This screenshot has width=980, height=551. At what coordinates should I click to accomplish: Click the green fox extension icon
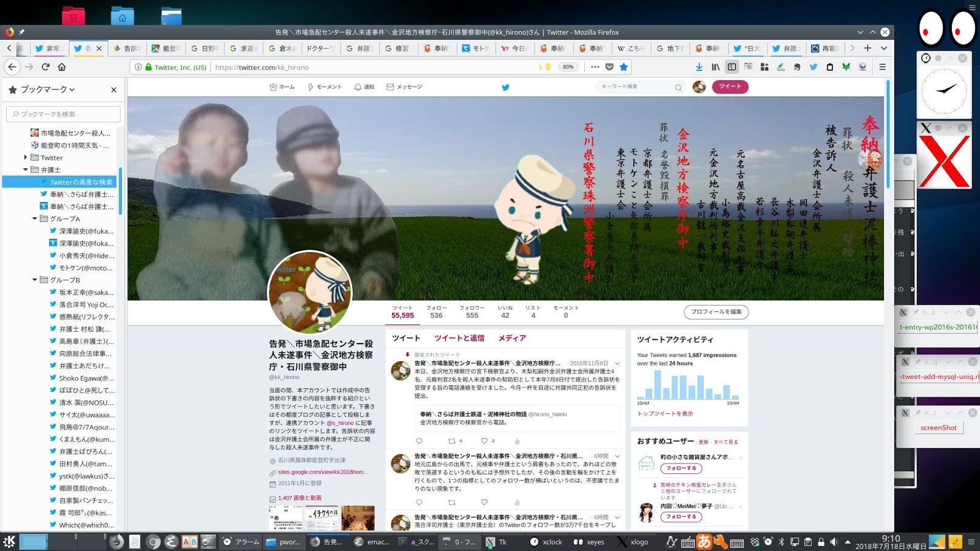[846, 67]
